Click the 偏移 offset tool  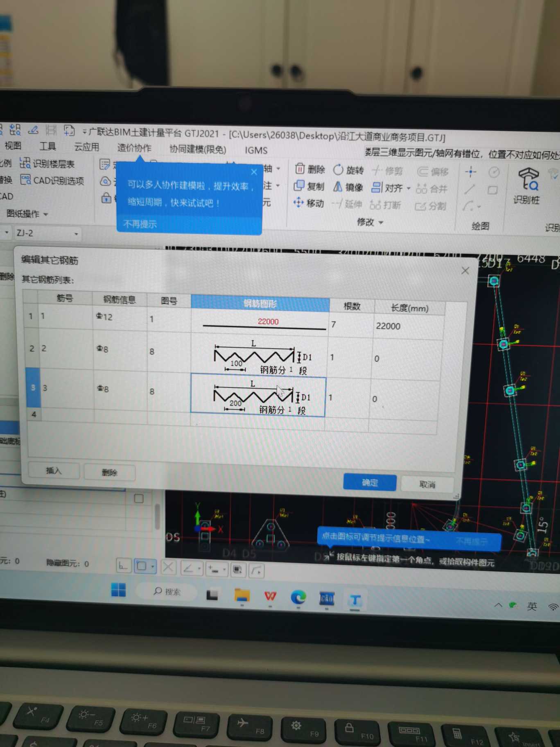click(x=433, y=172)
